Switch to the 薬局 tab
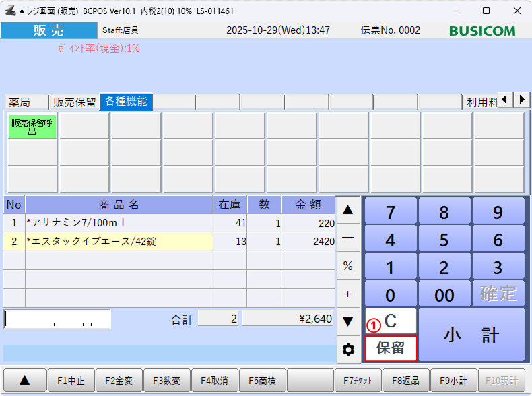Viewport: 532px width, 396px height. coord(20,102)
